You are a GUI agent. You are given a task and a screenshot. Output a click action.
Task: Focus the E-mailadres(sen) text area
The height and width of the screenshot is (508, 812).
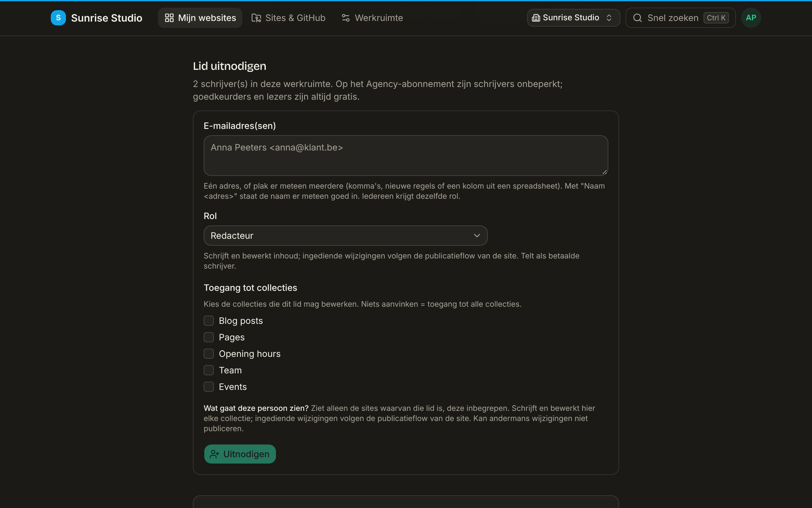pyautogui.click(x=406, y=156)
